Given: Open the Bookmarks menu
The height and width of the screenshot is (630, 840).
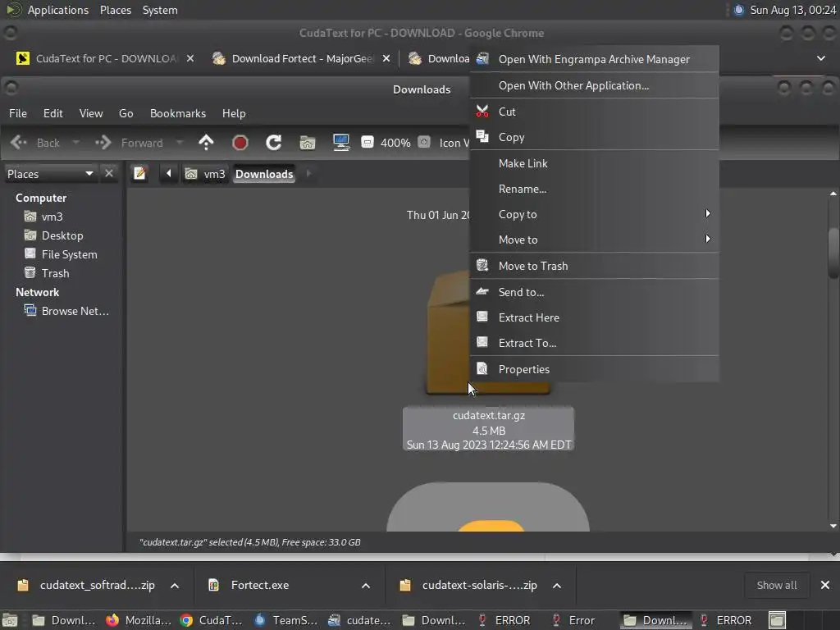Looking at the screenshot, I should [178, 113].
